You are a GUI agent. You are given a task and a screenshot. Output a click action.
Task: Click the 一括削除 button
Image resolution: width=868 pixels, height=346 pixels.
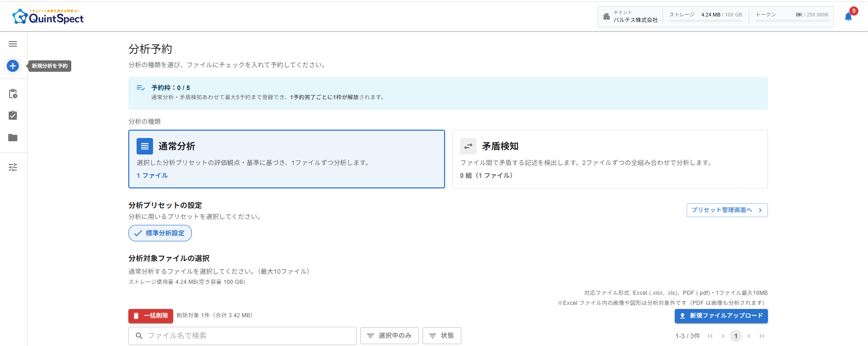coord(151,316)
